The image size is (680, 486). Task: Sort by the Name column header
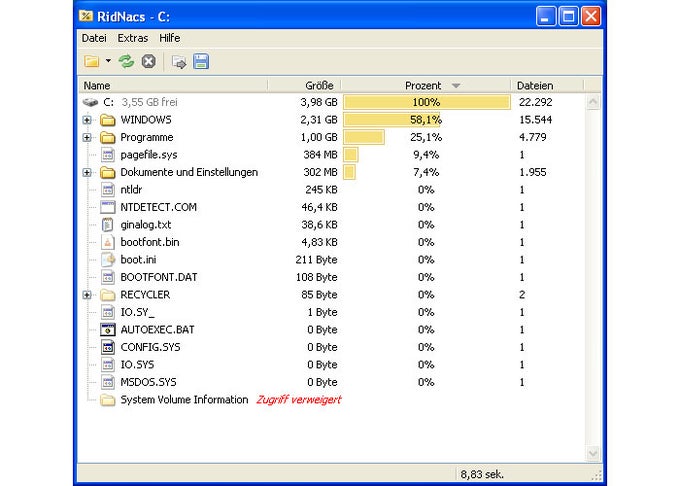[173, 85]
